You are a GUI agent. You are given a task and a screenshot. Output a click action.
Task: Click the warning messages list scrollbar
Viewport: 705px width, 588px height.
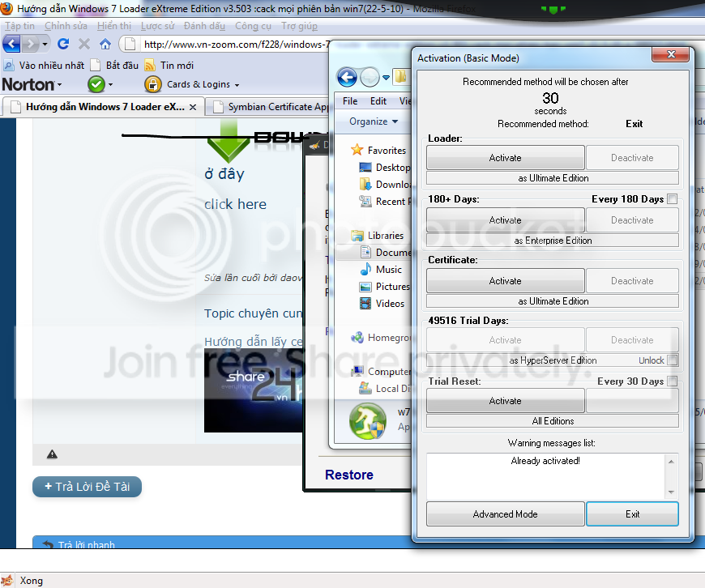[x=670, y=476]
